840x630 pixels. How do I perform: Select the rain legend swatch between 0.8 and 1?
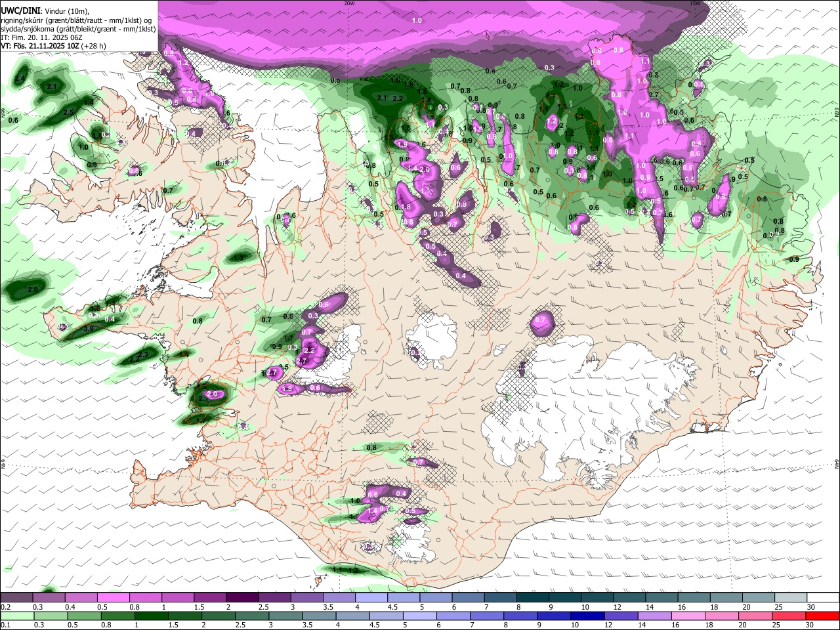tap(117, 616)
